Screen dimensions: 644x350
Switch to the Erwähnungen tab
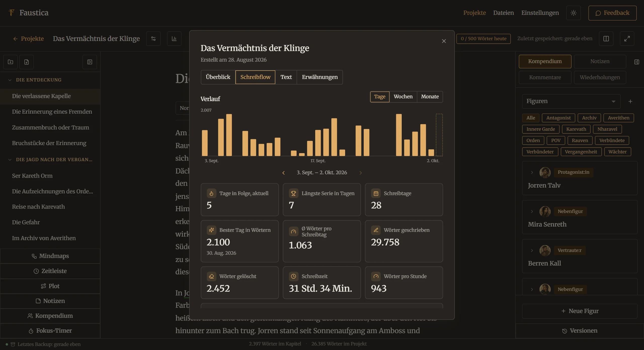pos(320,77)
